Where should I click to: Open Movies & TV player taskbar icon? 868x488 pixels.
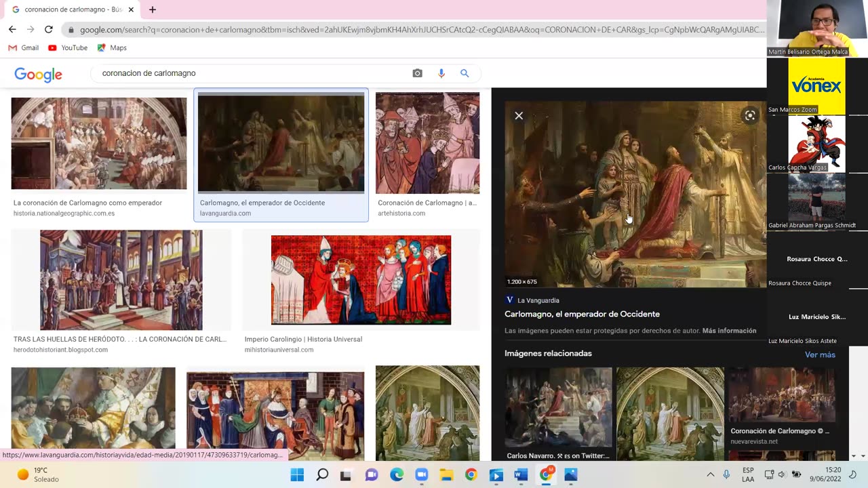[x=496, y=475]
